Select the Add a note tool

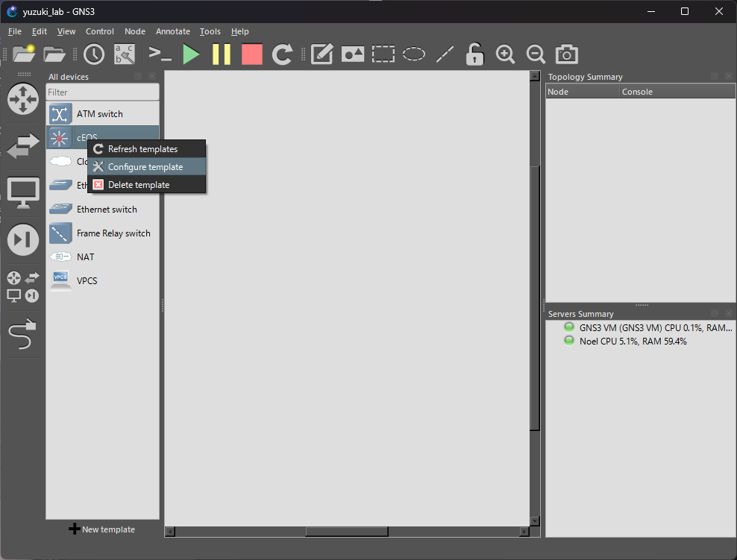(322, 54)
